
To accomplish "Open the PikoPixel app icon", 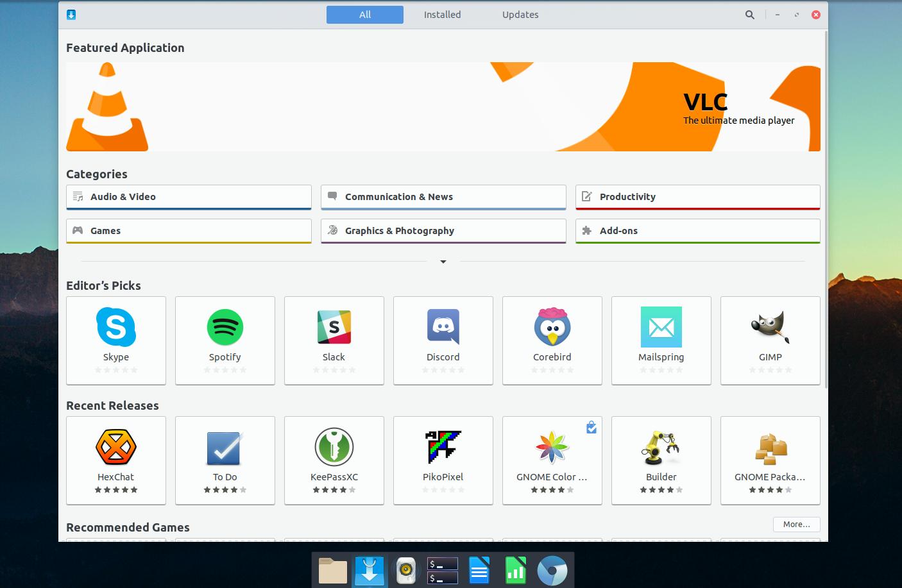I will point(443,447).
